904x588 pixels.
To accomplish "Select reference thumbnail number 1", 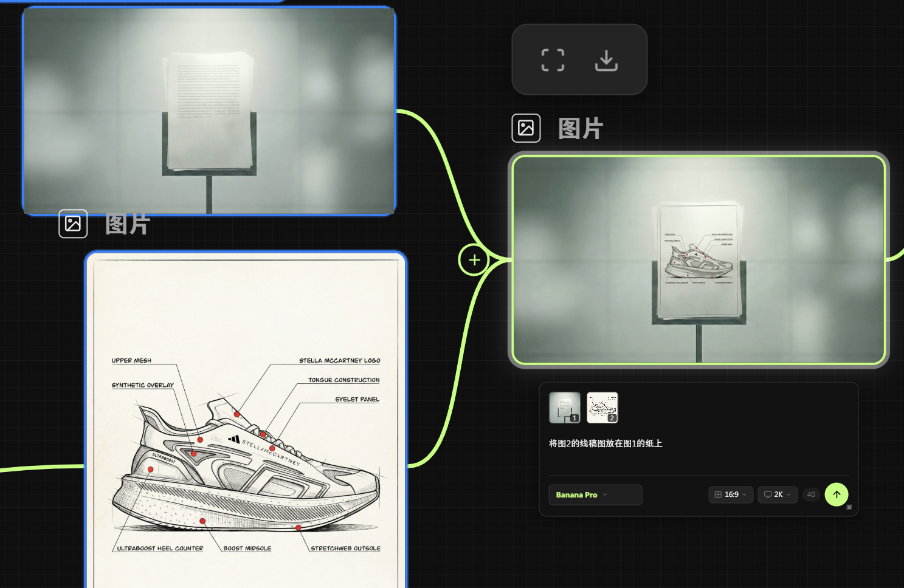I will pyautogui.click(x=564, y=407).
